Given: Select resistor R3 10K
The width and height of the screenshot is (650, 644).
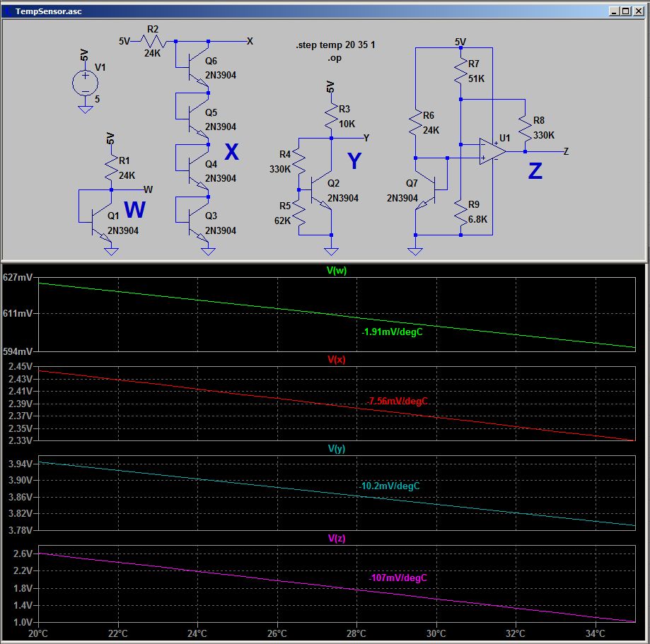Looking at the screenshot, I should [x=331, y=116].
